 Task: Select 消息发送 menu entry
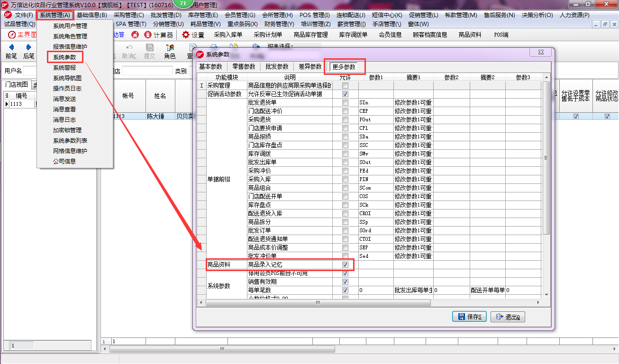point(64,99)
